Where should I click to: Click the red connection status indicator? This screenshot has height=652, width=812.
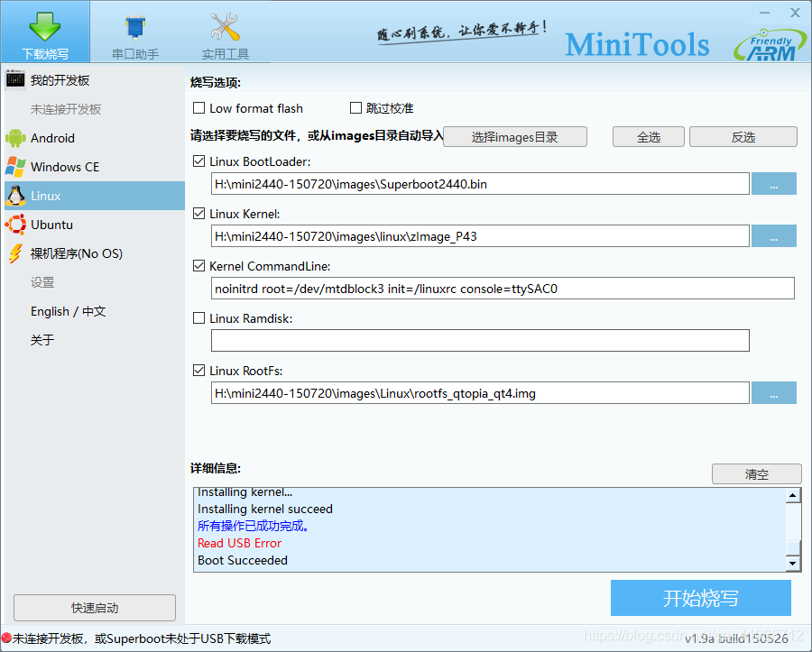pyautogui.click(x=6, y=638)
